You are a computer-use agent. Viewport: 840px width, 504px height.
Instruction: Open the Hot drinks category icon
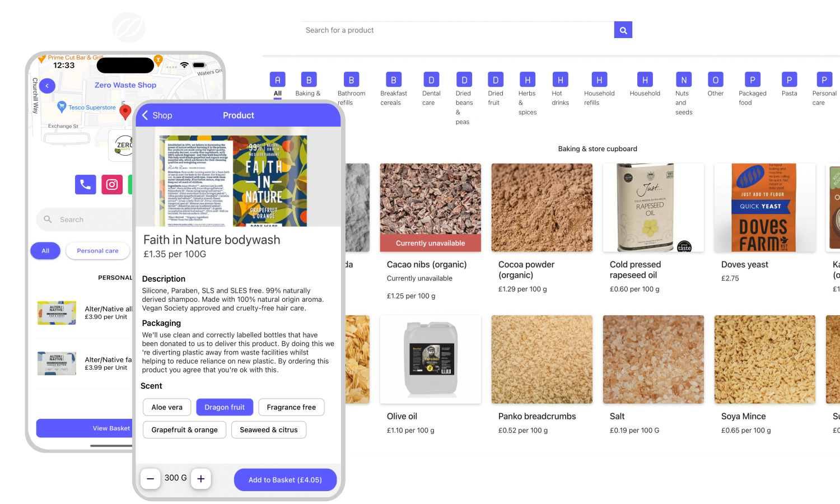[560, 80]
